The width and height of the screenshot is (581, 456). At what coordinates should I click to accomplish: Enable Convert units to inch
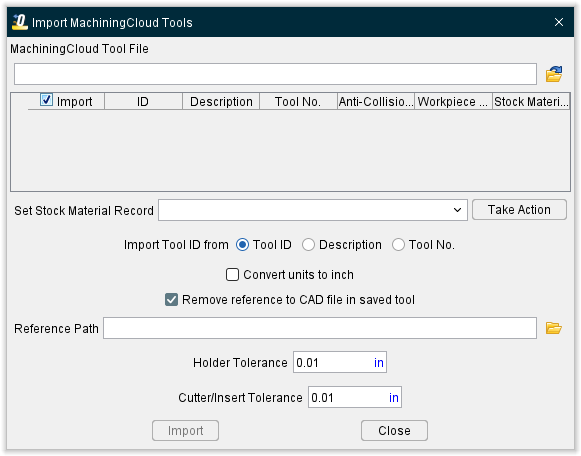point(232,275)
